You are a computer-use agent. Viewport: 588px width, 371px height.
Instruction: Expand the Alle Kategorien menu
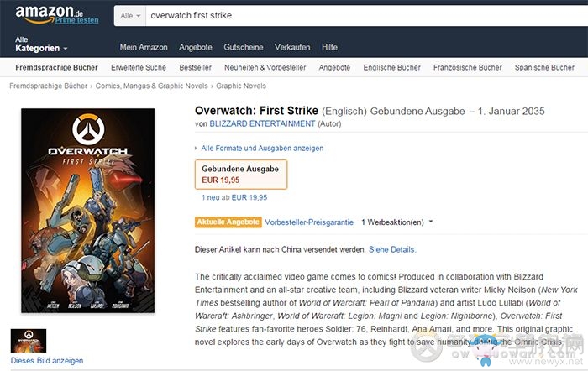click(41, 44)
